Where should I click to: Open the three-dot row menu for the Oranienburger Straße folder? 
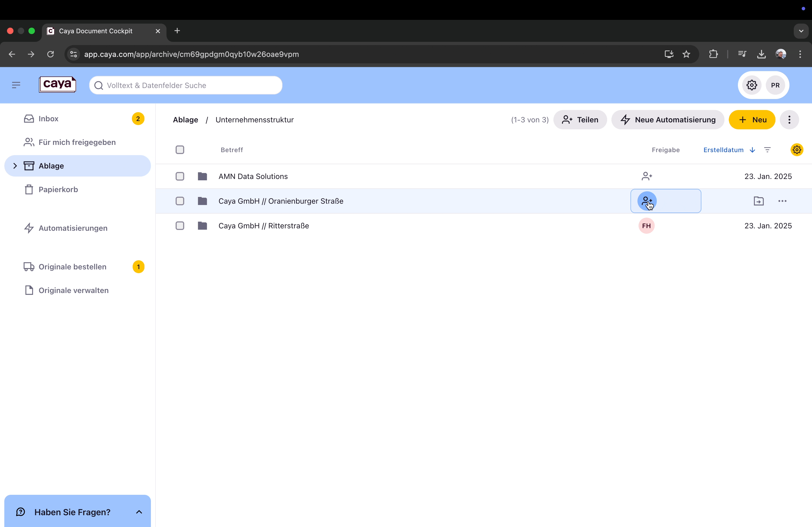[x=782, y=201]
